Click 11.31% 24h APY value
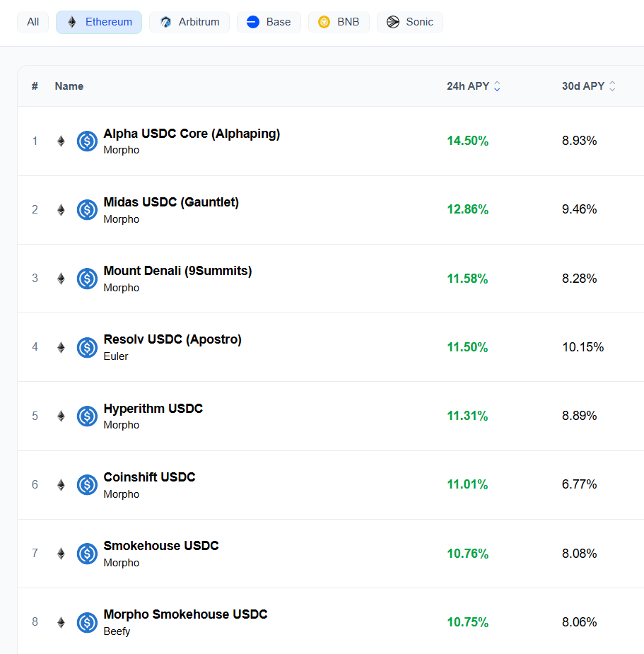The image size is (644, 654). tap(467, 416)
